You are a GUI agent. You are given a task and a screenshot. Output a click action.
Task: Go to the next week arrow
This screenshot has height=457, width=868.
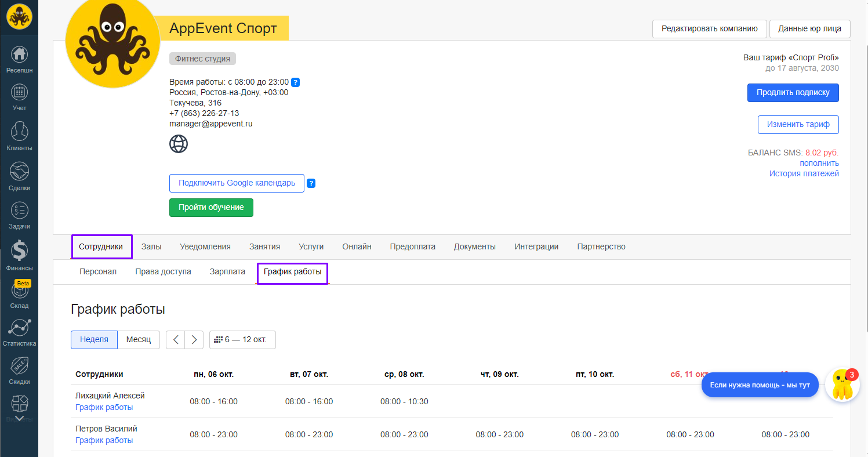(194, 340)
